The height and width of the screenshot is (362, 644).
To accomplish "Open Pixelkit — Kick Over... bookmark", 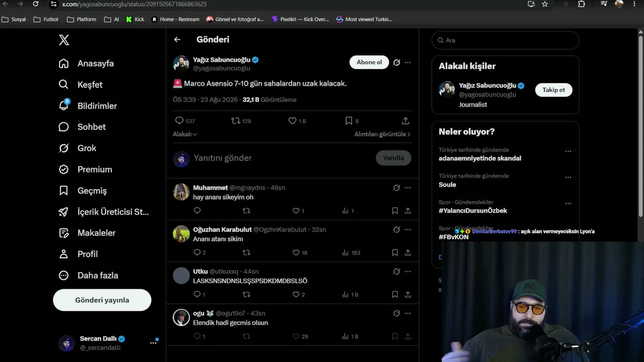I will point(300,19).
